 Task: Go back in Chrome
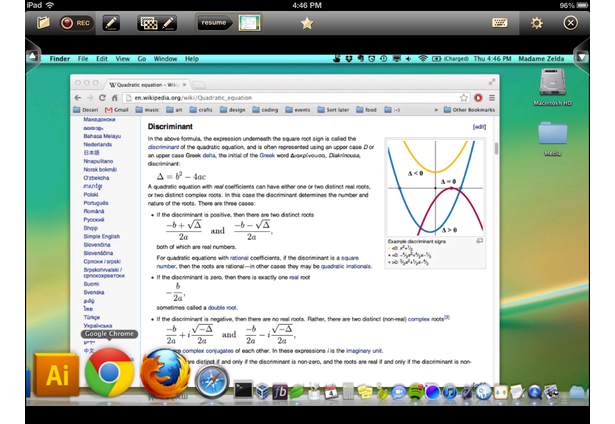78,98
